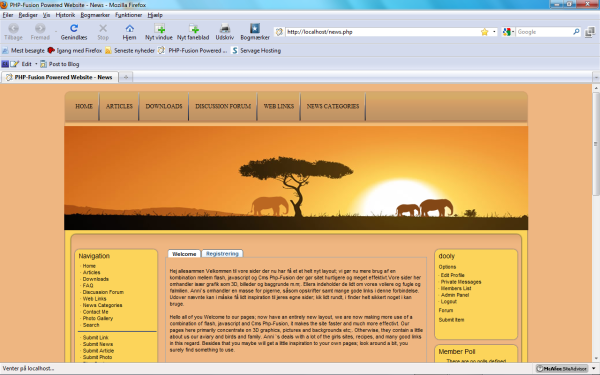Open search engine selector dropdown
The height and width of the screenshot is (375, 600).
click(x=509, y=32)
